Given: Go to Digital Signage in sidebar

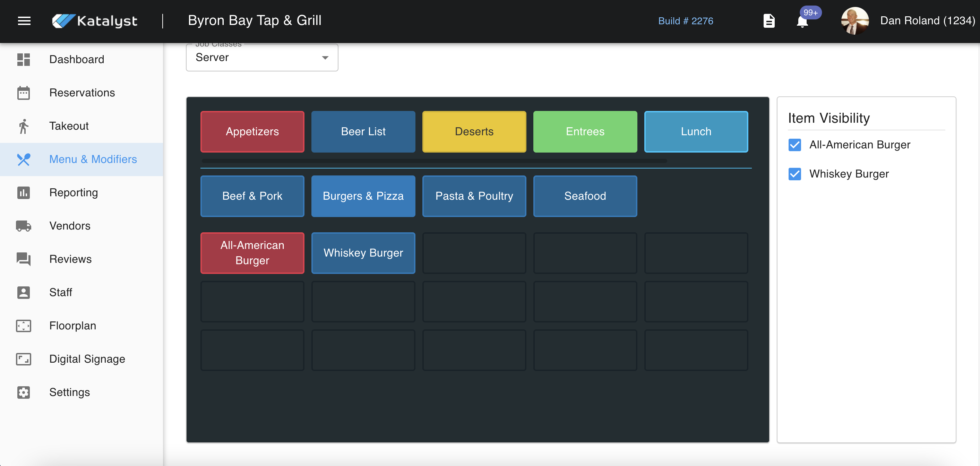Looking at the screenshot, I should [87, 359].
